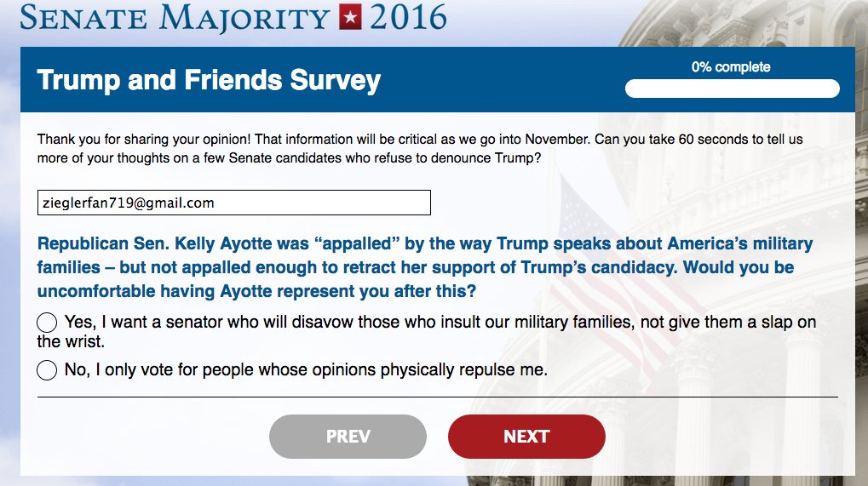Click the 'the wrist.' continuation of Yes answer
This screenshot has width=868, height=486.
[71, 341]
